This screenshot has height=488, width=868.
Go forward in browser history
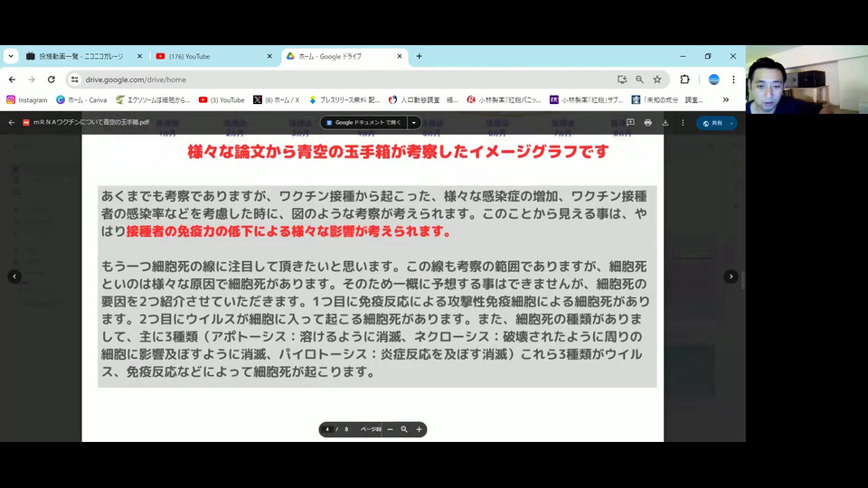click(32, 80)
